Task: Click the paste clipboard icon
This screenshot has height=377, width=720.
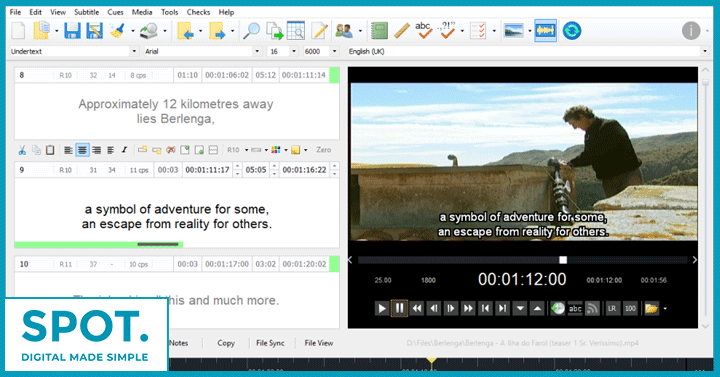Action: tap(50, 150)
